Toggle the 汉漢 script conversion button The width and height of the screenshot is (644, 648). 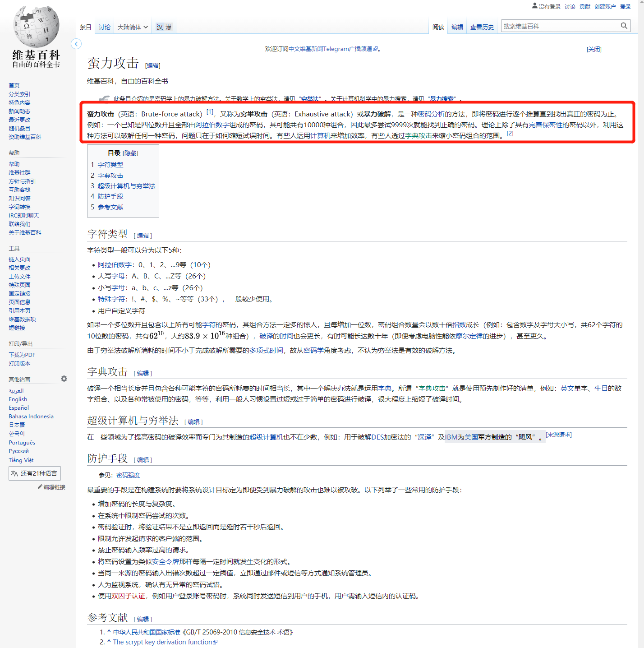click(x=164, y=27)
